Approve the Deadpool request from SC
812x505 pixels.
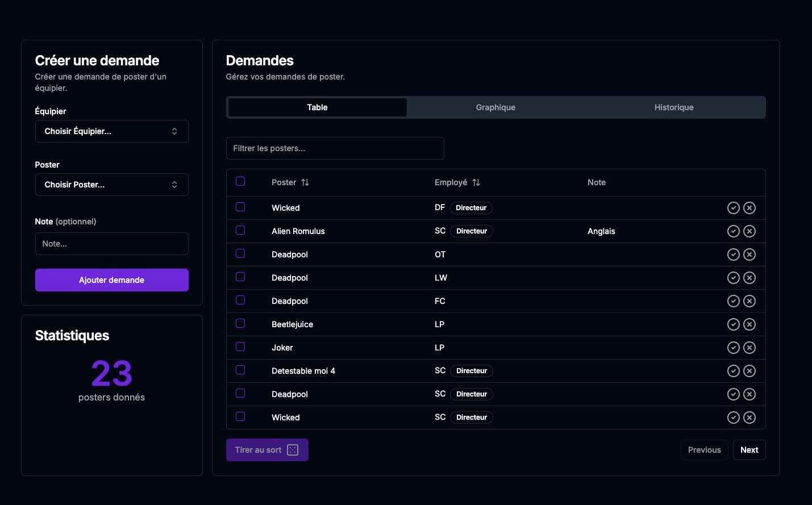tap(734, 394)
